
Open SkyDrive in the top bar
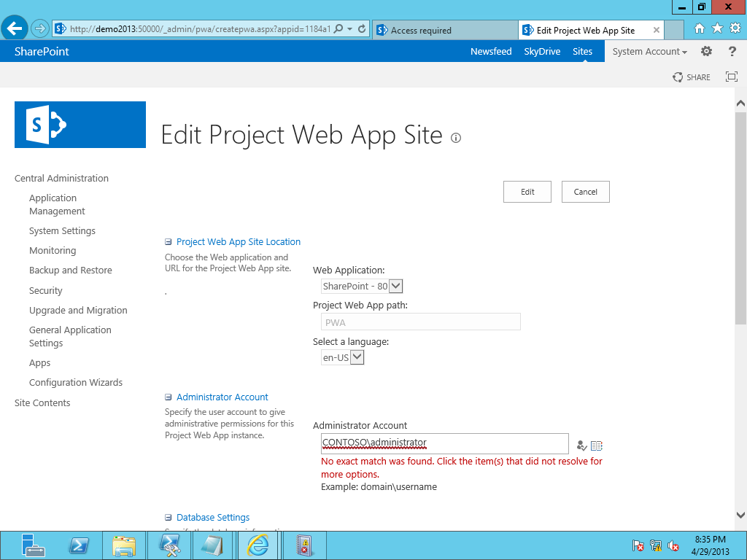click(x=542, y=52)
